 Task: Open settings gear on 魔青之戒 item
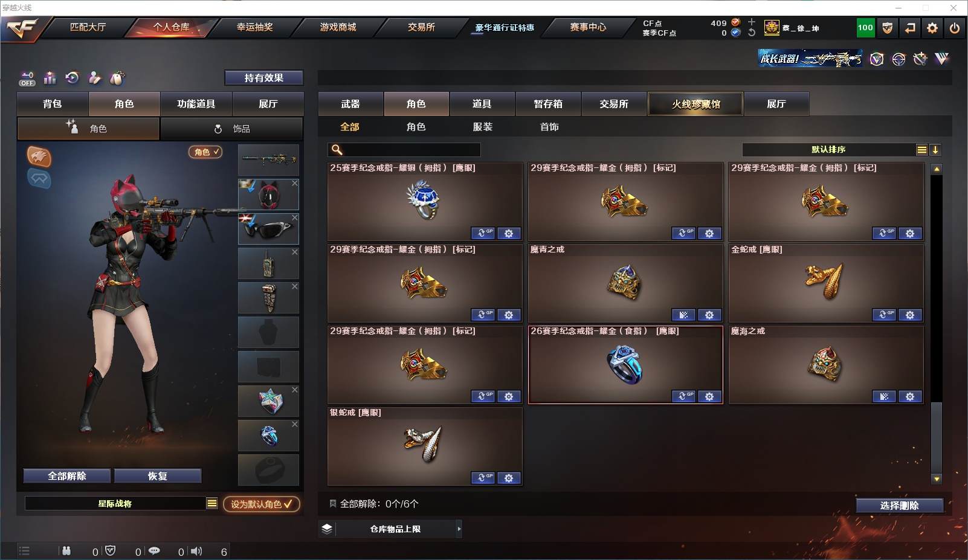[x=709, y=315]
